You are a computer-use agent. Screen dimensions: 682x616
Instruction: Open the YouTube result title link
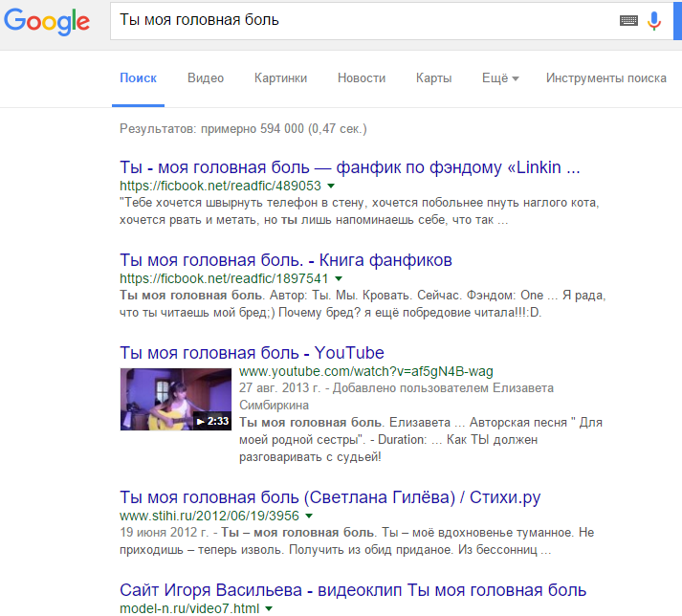pyautogui.click(x=252, y=353)
